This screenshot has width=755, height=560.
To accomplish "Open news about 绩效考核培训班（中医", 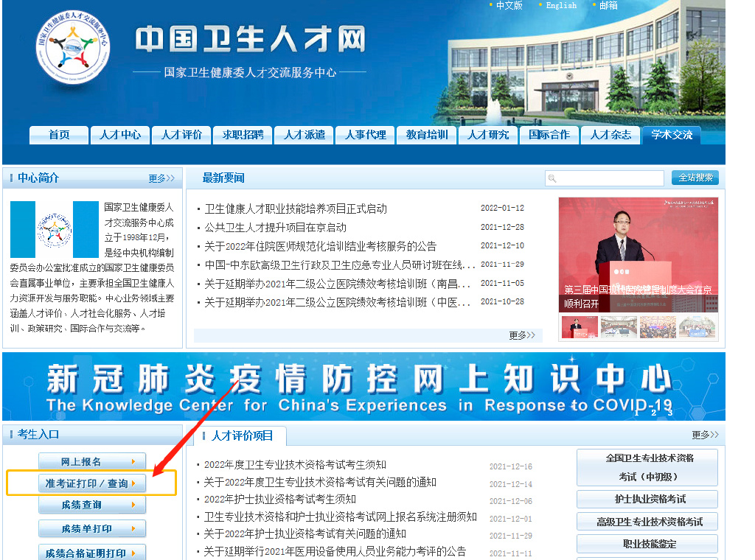I will 337,302.
